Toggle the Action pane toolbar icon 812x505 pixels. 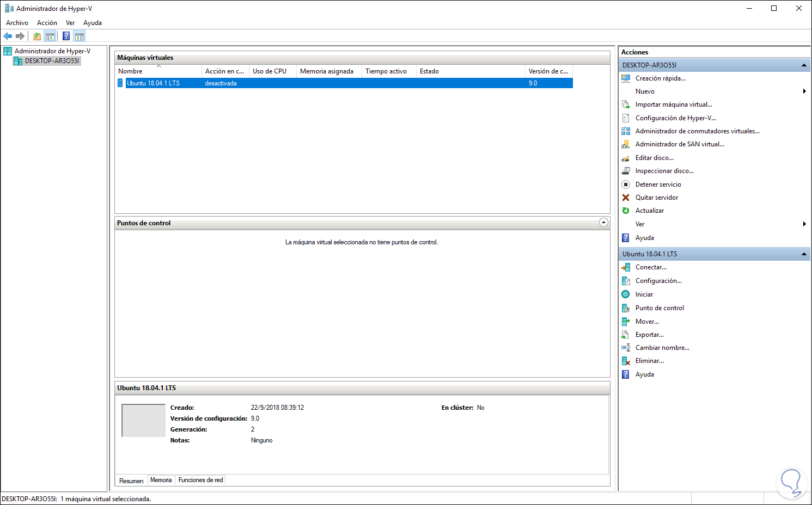pos(80,36)
